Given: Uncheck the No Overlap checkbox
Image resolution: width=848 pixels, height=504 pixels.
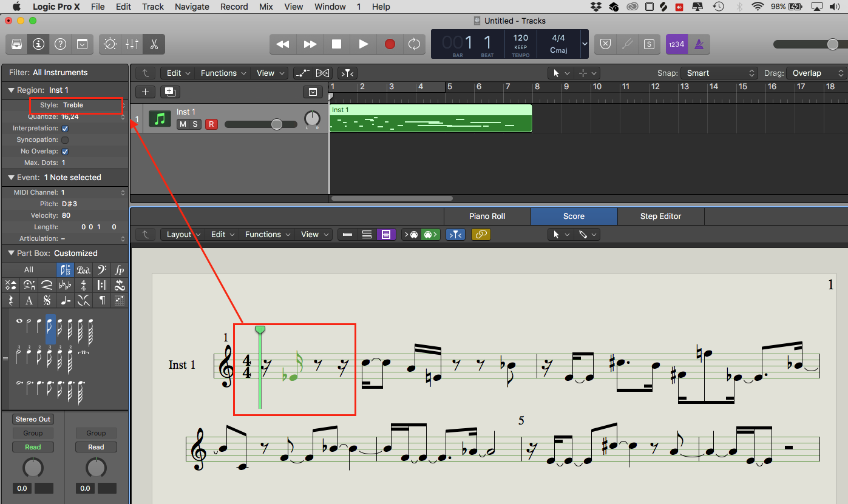Looking at the screenshot, I should pos(65,152).
